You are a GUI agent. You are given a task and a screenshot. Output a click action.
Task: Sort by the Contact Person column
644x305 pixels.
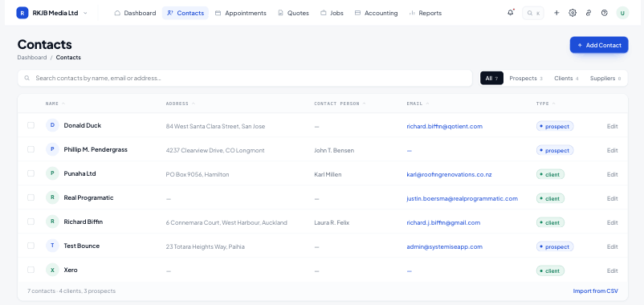click(340, 104)
